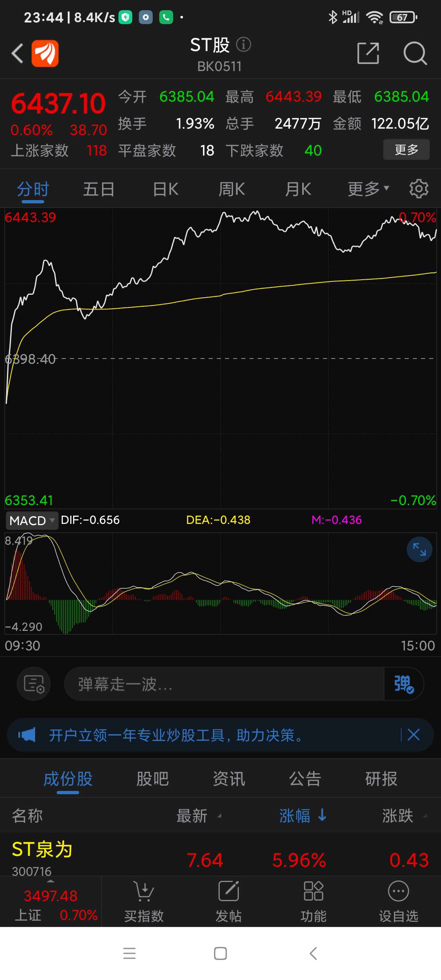Tap DIF:-0.656 indicator value
This screenshot has height=980, width=441.
[x=90, y=520]
